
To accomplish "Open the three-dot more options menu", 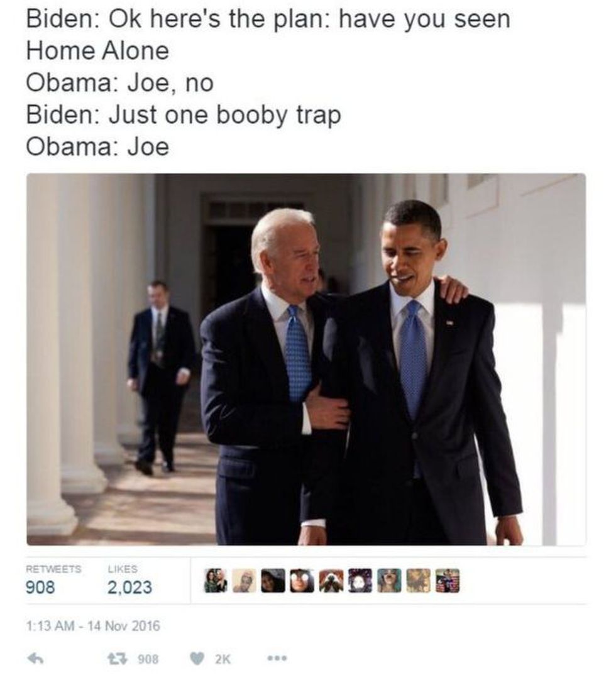I will (x=277, y=659).
